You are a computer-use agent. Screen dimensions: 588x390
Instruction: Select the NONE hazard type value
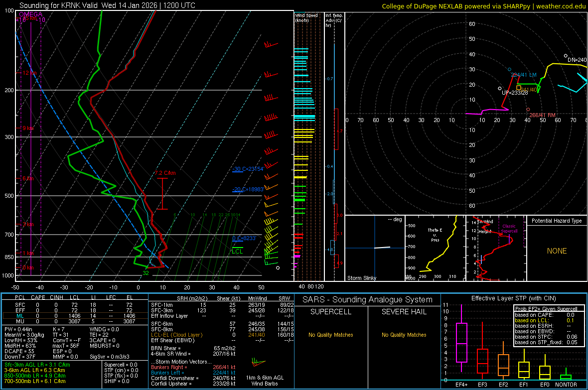(557, 251)
